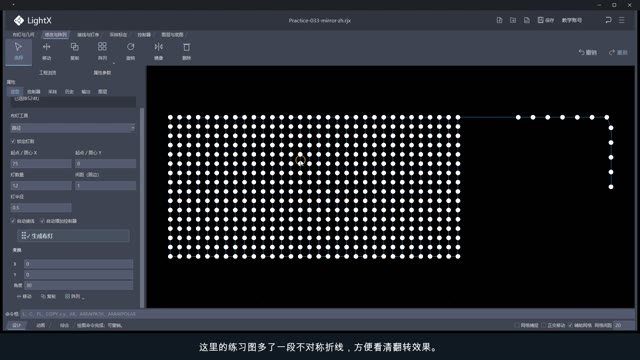Select the first properties sub-tab (造型)
640x360 pixels.
[x=15, y=91]
